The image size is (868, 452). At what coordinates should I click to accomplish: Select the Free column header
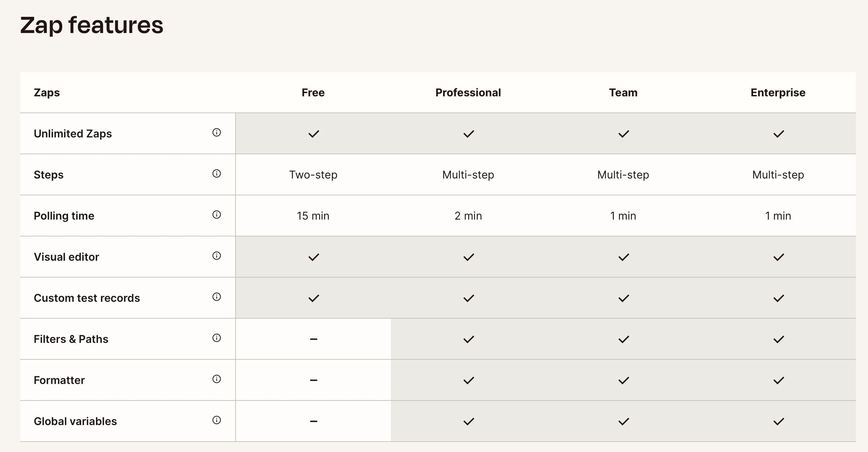pos(313,93)
